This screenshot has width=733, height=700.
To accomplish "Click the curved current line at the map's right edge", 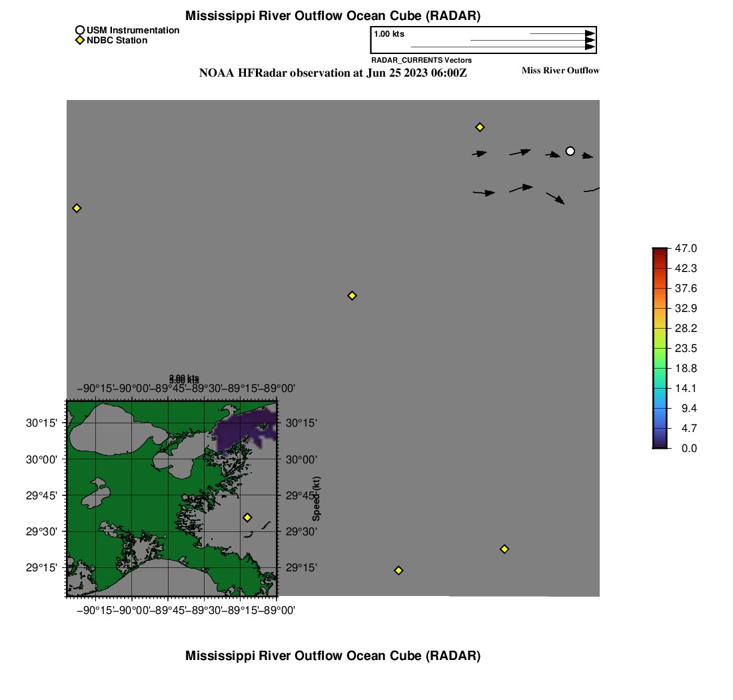I will 591,189.
